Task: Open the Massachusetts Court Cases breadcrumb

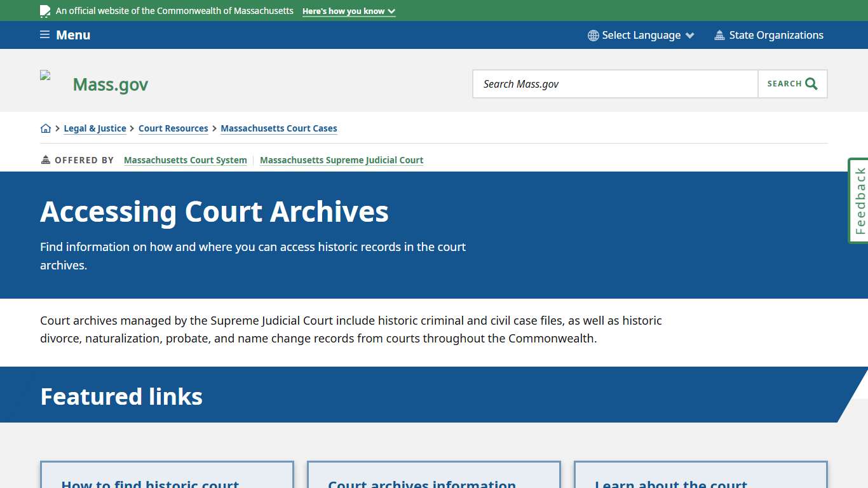Action: 278,128
